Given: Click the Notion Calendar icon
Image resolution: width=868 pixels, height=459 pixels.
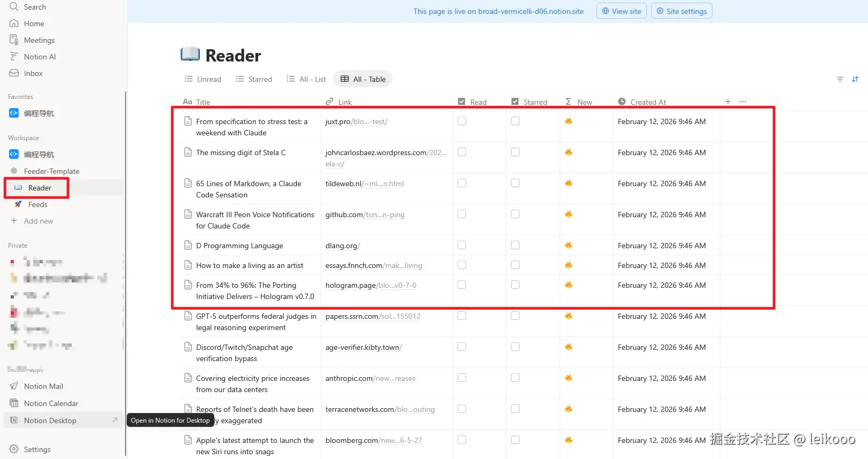Looking at the screenshot, I should [14, 403].
